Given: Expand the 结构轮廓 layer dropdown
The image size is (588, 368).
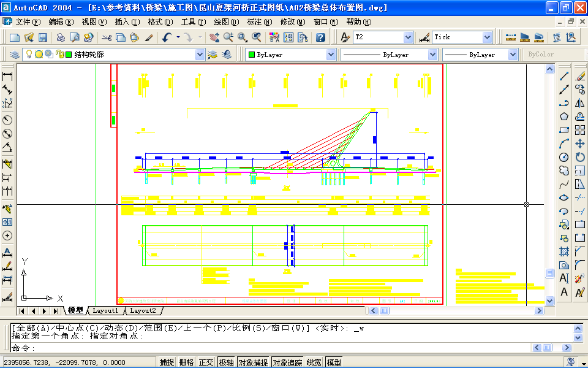Looking at the screenshot, I should tap(200, 55).
